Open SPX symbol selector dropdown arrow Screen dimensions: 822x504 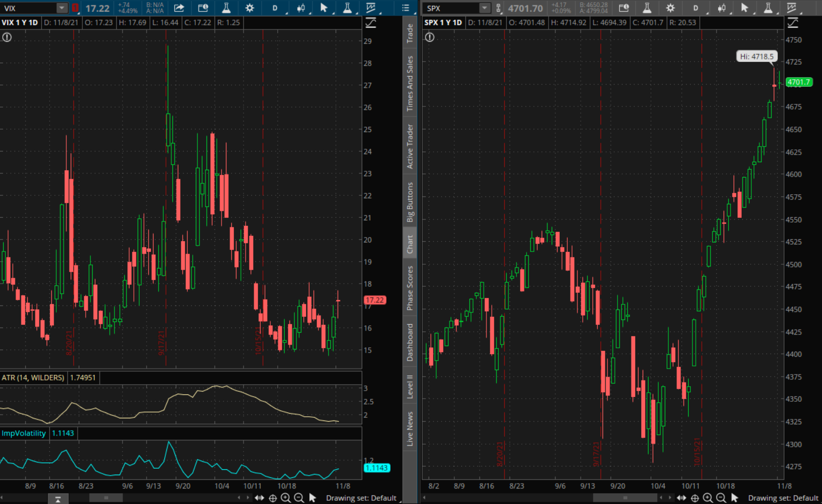pos(484,8)
